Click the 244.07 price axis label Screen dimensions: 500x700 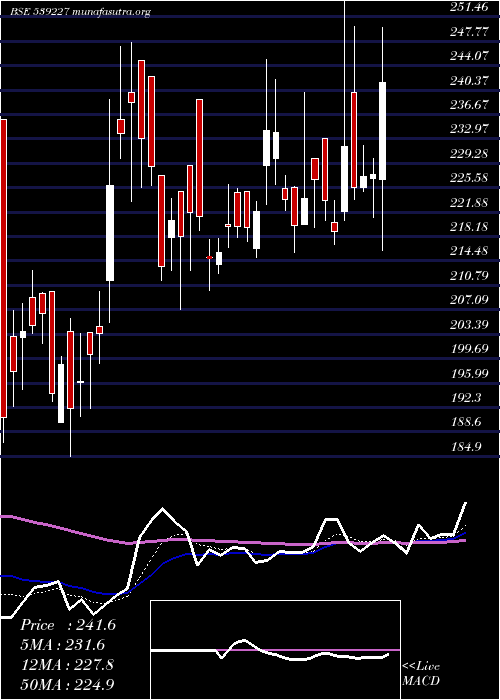click(467, 56)
